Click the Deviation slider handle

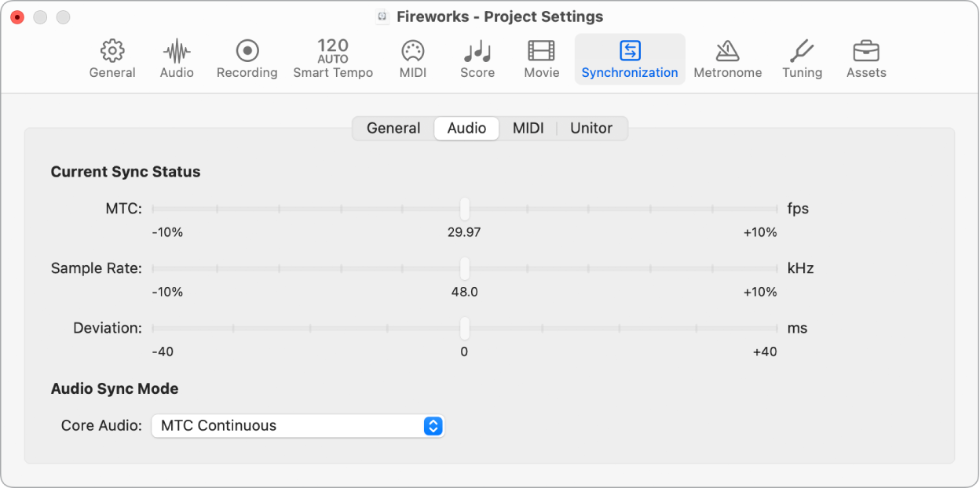pyautogui.click(x=464, y=328)
